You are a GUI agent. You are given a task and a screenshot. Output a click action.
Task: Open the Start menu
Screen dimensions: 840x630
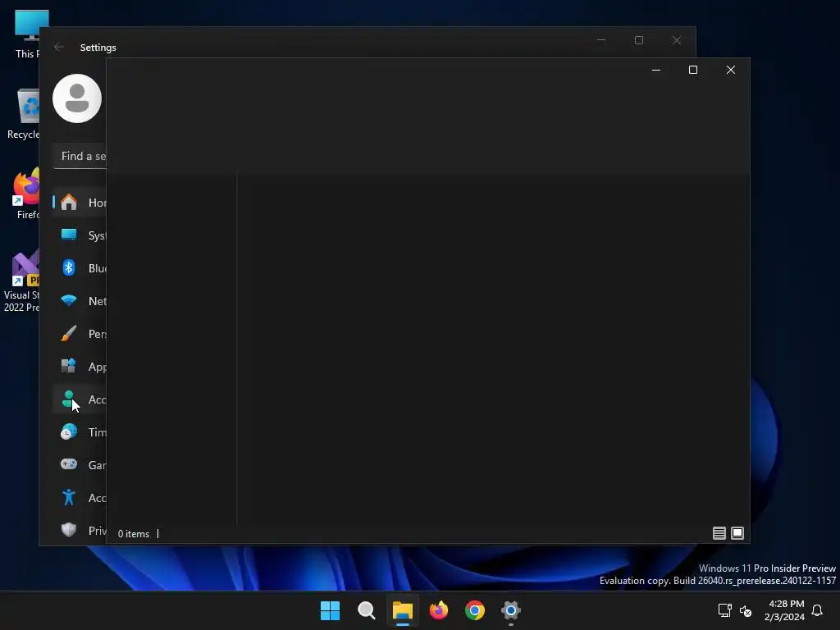(x=330, y=610)
